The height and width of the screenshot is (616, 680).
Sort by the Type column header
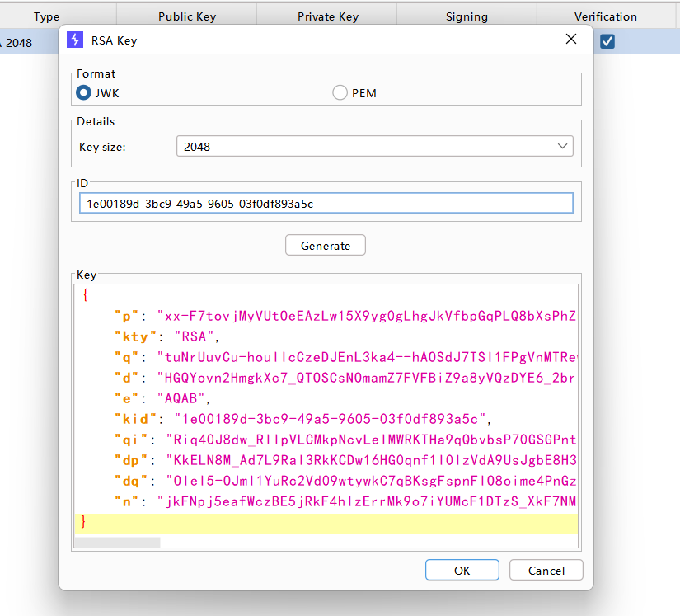click(x=46, y=16)
